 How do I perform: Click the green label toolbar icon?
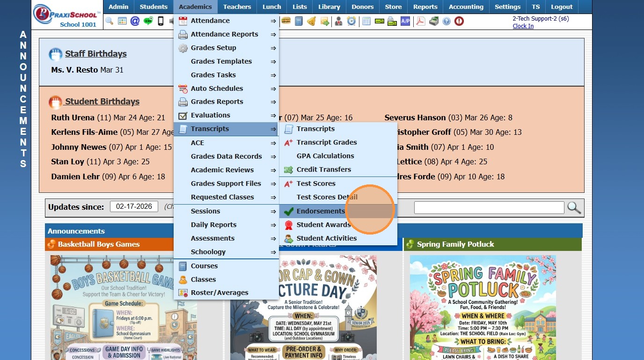pos(380,21)
